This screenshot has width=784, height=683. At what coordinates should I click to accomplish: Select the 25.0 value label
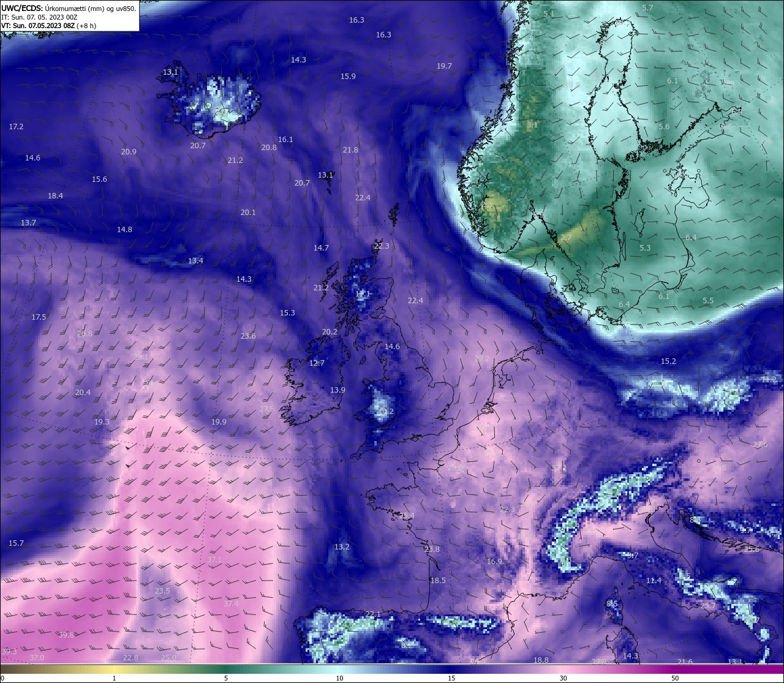[x=168, y=658]
